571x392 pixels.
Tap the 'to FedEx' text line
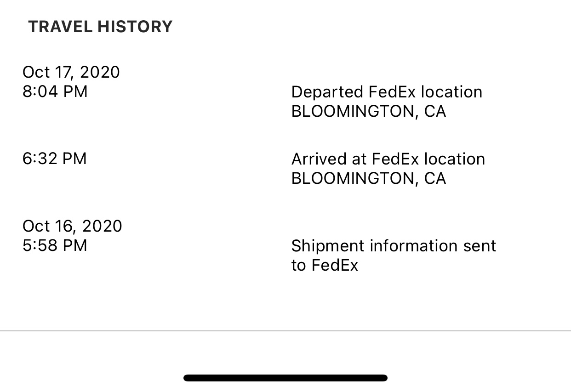tap(325, 265)
